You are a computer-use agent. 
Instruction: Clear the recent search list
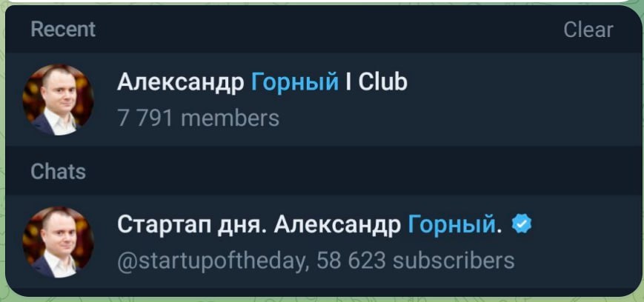pyautogui.click(x=588, y=30)
